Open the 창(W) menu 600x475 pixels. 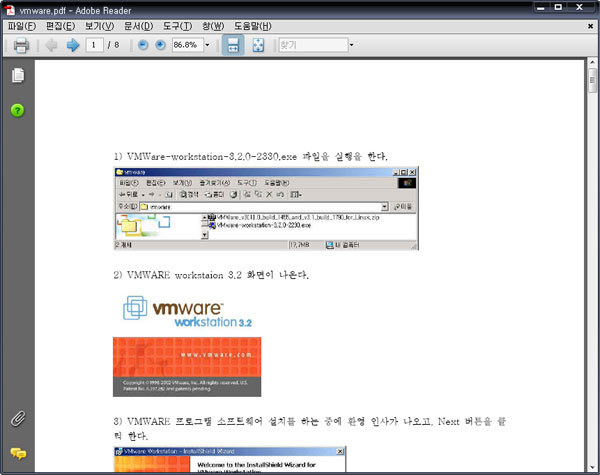point(213,26)
